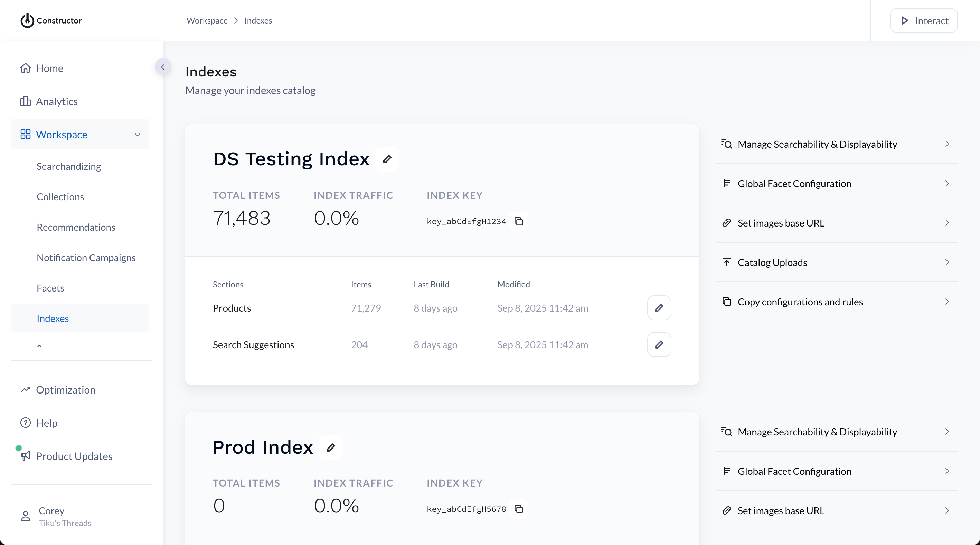Open Manage Searchability for DS Testing Index
The image size is (980, 545).
[x=837, y=144]
